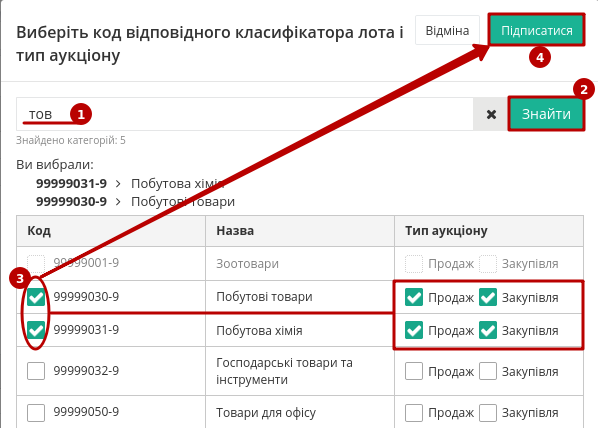This screenshot has height=428, width=598.
Task: Click the Знайти search button
Action: coord(546,114)
